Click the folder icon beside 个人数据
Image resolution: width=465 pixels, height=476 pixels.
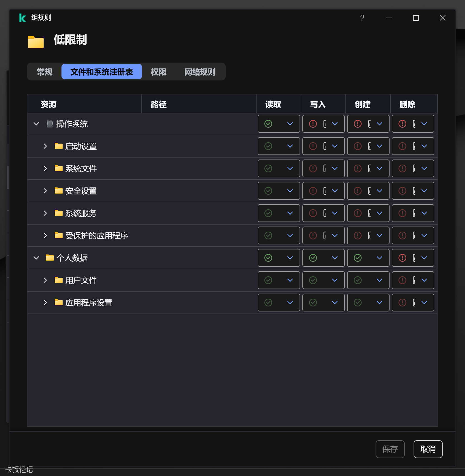coord(49,258)
